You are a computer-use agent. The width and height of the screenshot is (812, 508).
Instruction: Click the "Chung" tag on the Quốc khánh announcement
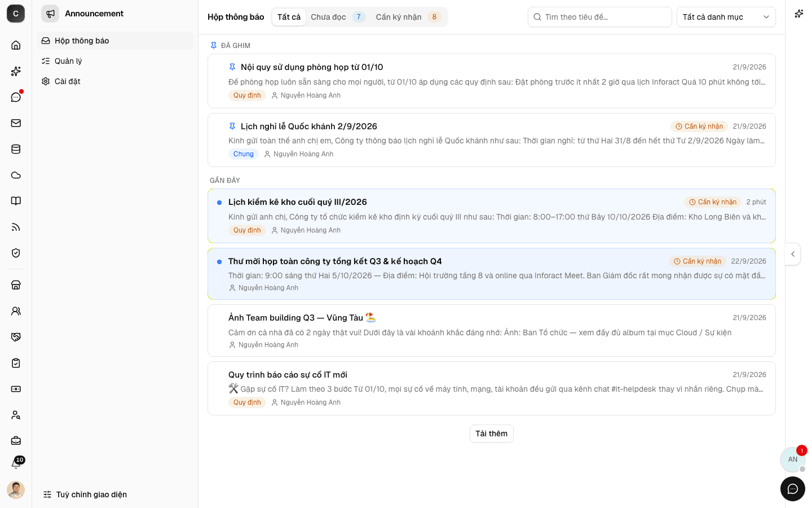(244, 154)
